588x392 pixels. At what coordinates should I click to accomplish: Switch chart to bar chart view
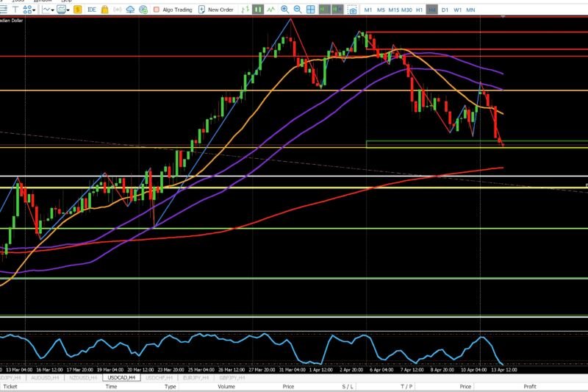click(x=245, y=10)
